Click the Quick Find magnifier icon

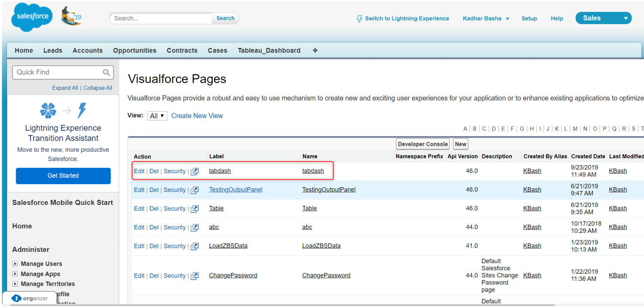[x=107, y=72]
